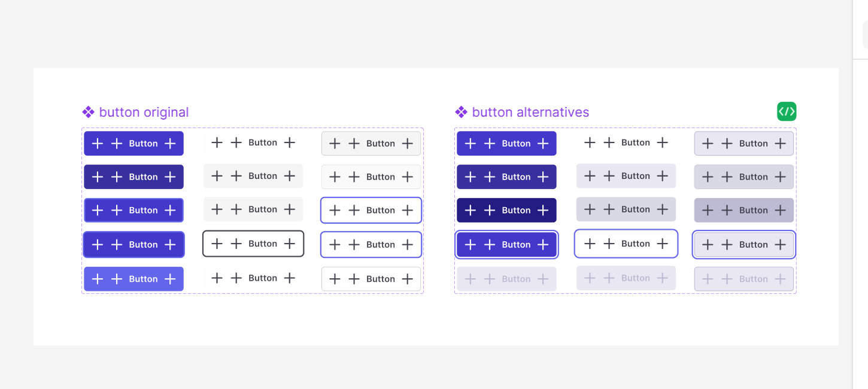Viewport: 868px width, 389px height.
Task: Click trailing plus icon on focused white alternatives button
Action: [x=662, y=244]
